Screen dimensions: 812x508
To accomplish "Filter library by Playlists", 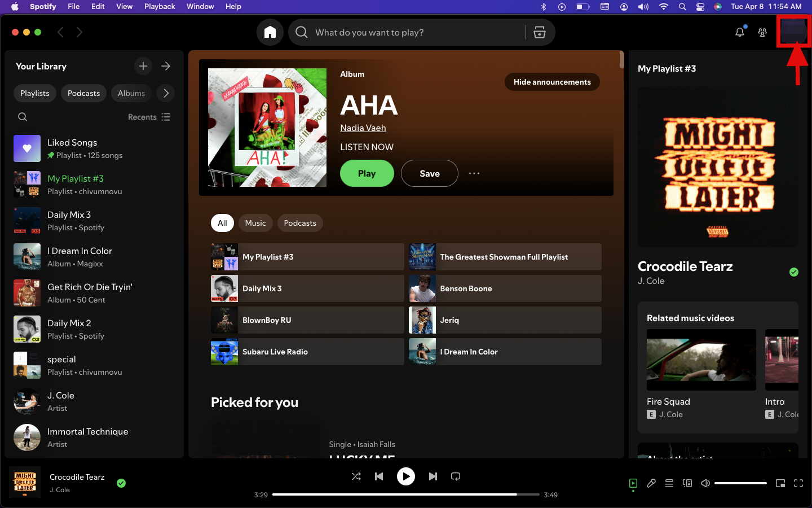I will pyautogui.click(x=35, y=93).
